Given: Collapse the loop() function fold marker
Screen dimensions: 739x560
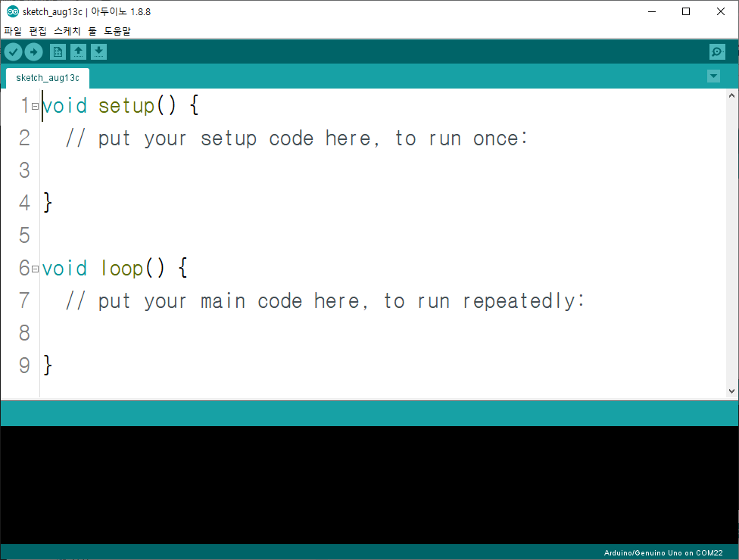Looking at the screenshot, I should 35,269.
